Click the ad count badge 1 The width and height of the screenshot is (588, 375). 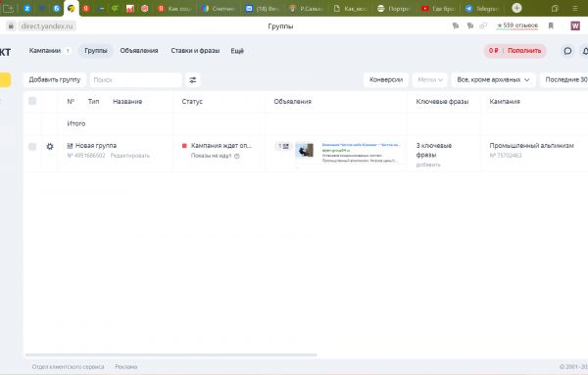click(x=283, y=146)
